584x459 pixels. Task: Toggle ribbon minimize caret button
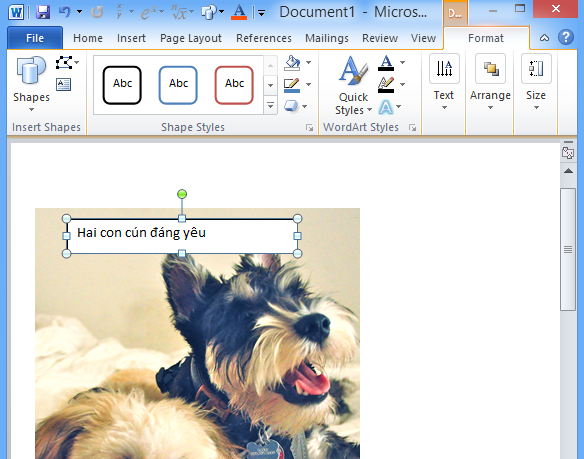544,38
